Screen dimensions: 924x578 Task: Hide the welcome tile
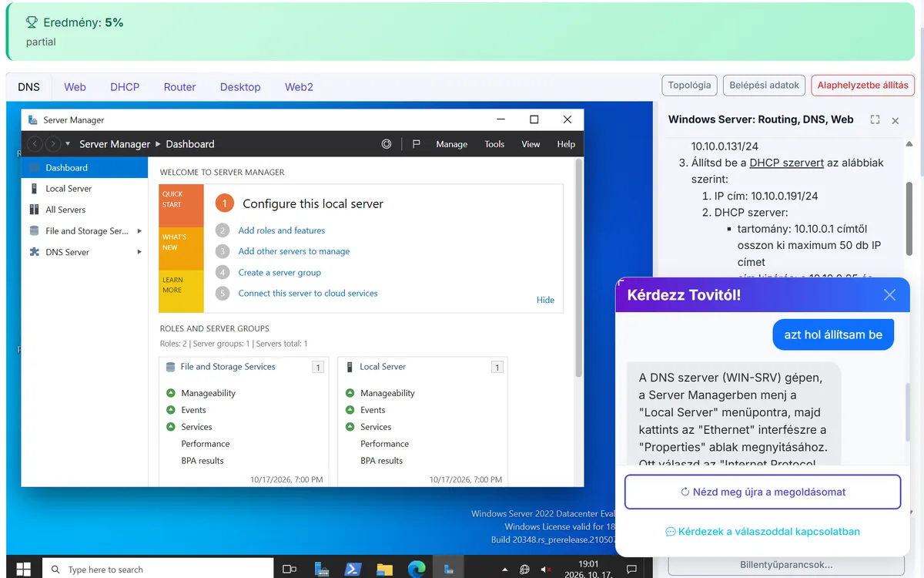tap(545, 300)
